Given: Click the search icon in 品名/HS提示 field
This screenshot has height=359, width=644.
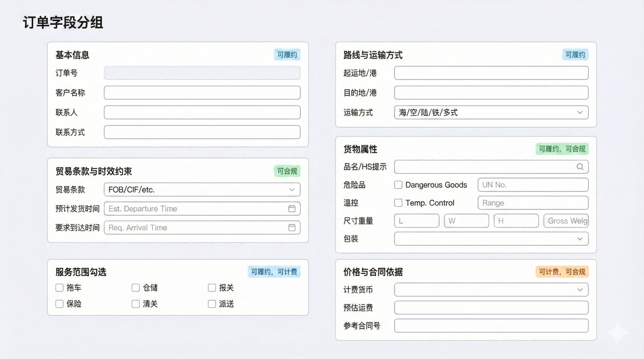Looking at the screenshot, I should (x=580, y=167).
